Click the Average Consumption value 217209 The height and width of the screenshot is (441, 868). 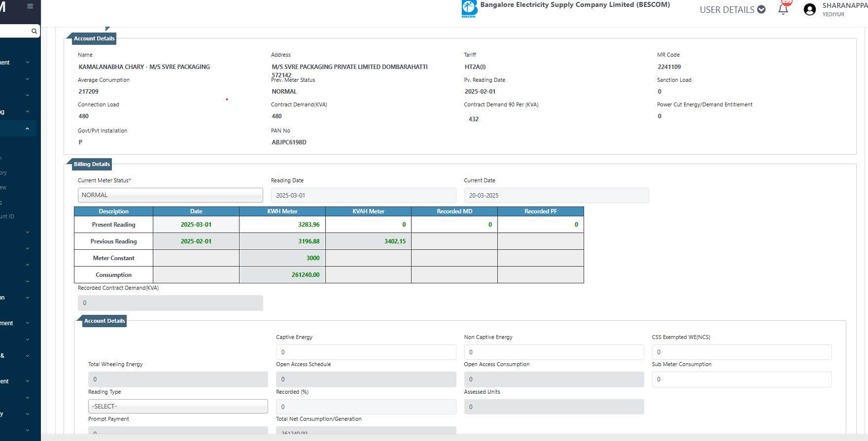pyautogui.click(x=88, y=92)
